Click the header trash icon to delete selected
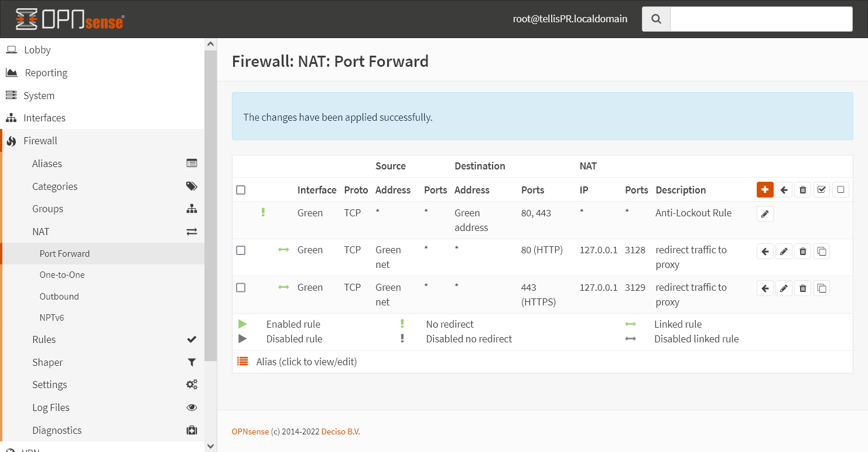 (x=803, y=190)
